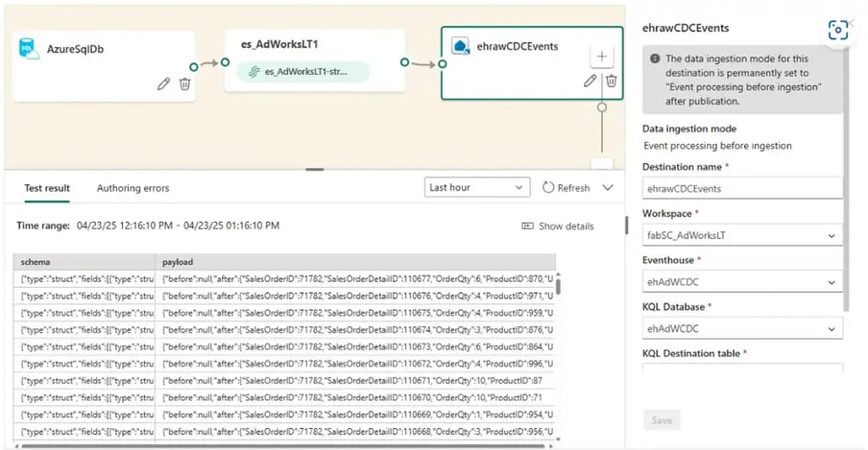Open the Eventhouse ehAdWCDC dropdown
The height and width of the screenshot is (450, 868).
click(x=742, y=282)
